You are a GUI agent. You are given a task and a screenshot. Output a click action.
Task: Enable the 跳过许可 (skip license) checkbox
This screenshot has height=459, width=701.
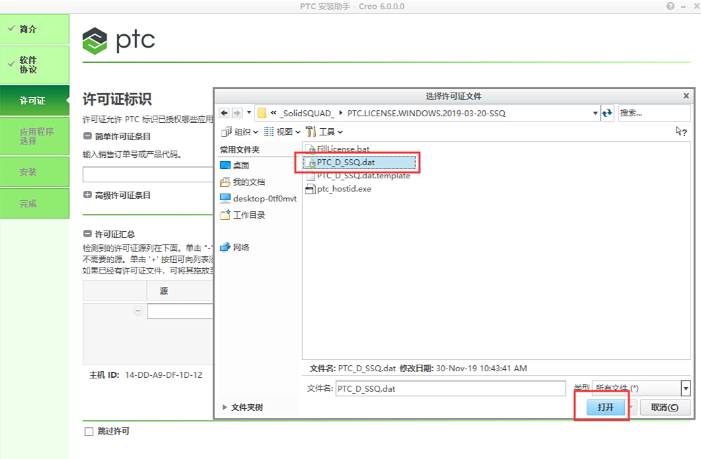[89, 431]
